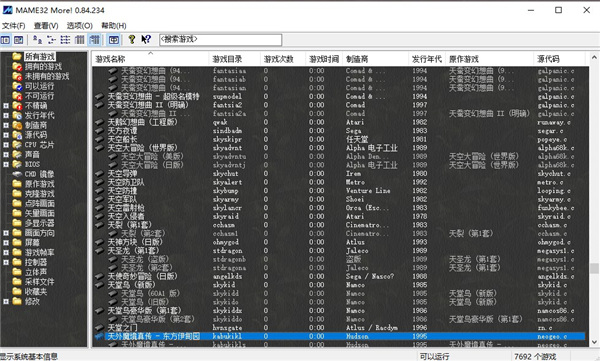The width and height of the screenshot is (600, 361).
Task: Switch to large icons view
Action: [37, 39]
